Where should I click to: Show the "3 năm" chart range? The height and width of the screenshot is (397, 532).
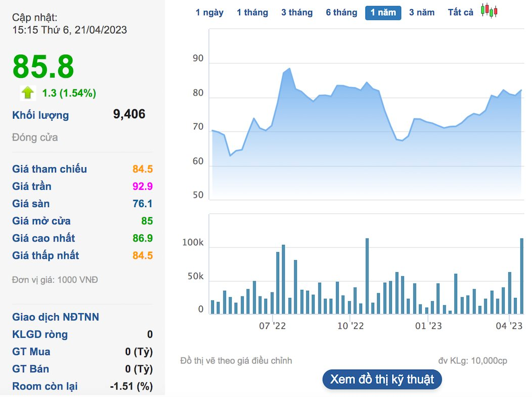pyautogui.click(x=422, y=13)
